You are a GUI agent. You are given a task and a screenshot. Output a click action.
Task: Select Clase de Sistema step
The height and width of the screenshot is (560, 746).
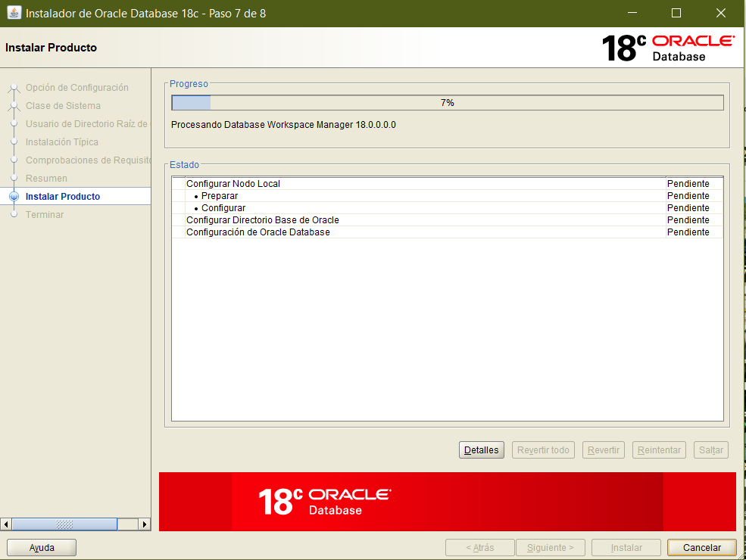coord(63,106)
